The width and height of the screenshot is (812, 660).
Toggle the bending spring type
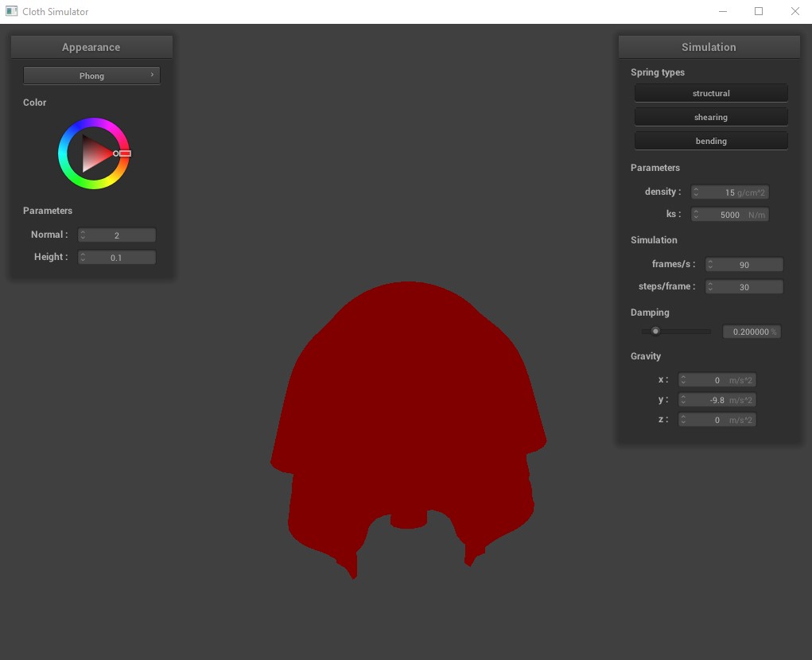tap(711, 141)
